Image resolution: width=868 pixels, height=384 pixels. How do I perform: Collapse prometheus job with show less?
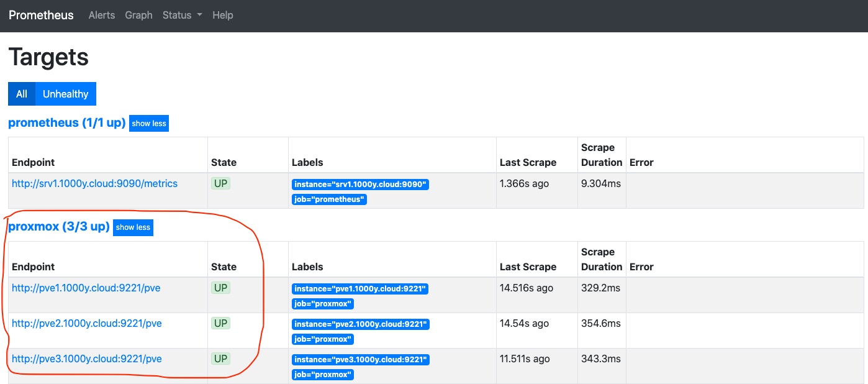point(149,123)
